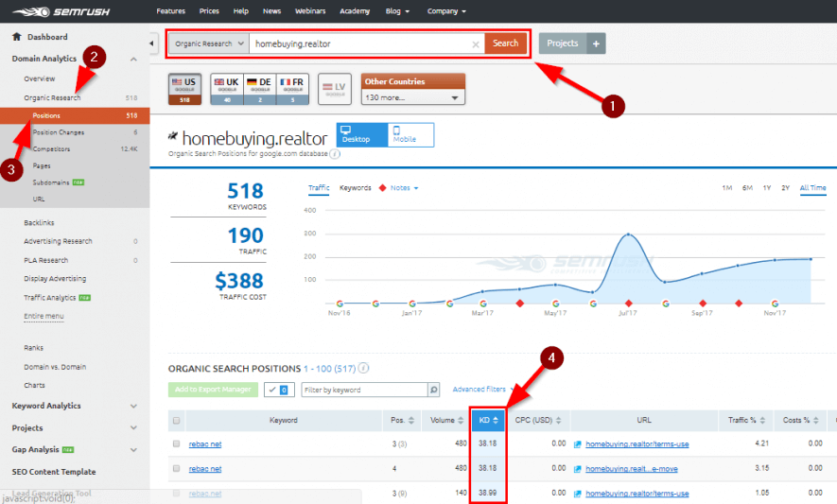Switch to Mobile device view
The width and height of the screenshot is (837, 504).
pos(410,134)
